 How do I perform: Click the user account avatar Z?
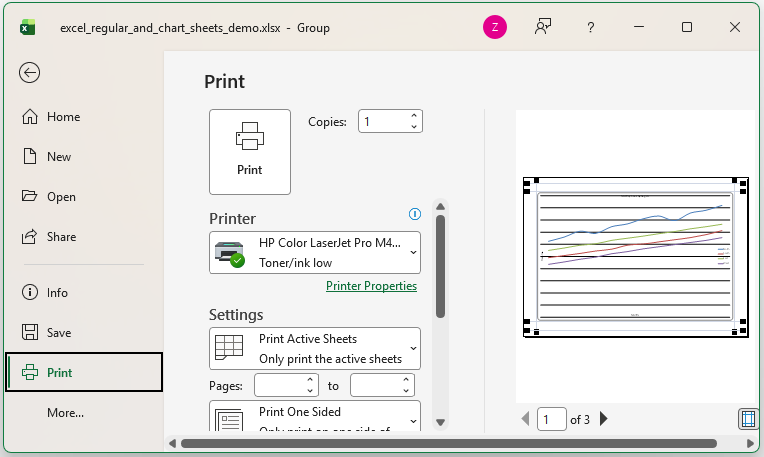pyautogui.click(x=494, y=28)
